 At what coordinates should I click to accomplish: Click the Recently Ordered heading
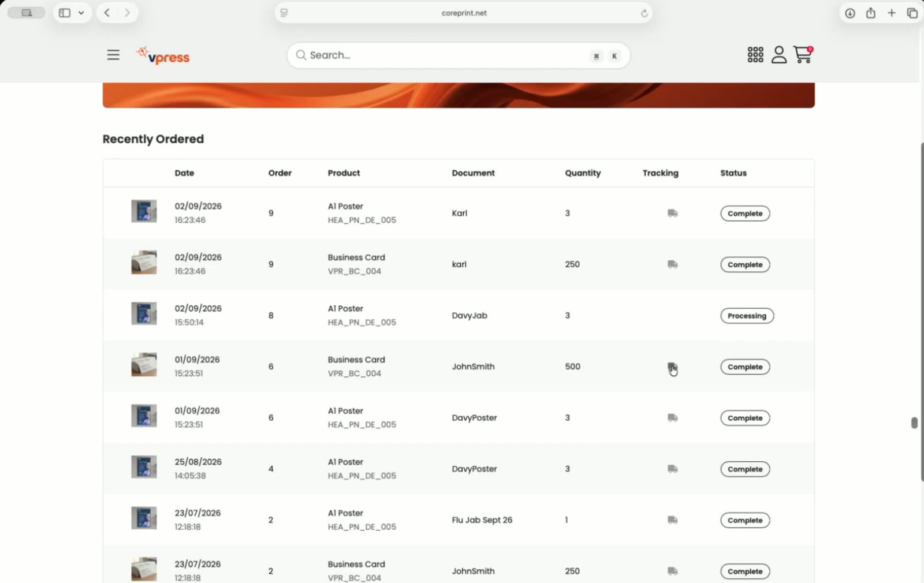[x=153, y=139]
